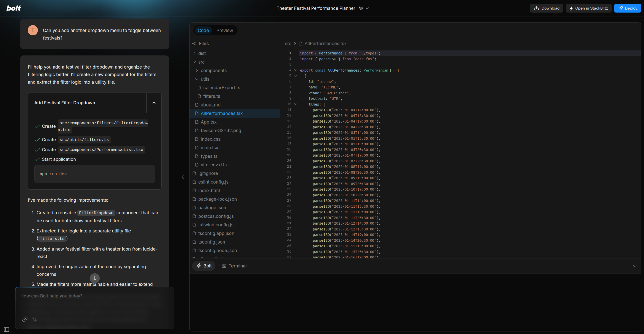This screenshot has height=334, width=644.
Task: Collapse chat panel with left arrow
Action: [x=183, y=177]
